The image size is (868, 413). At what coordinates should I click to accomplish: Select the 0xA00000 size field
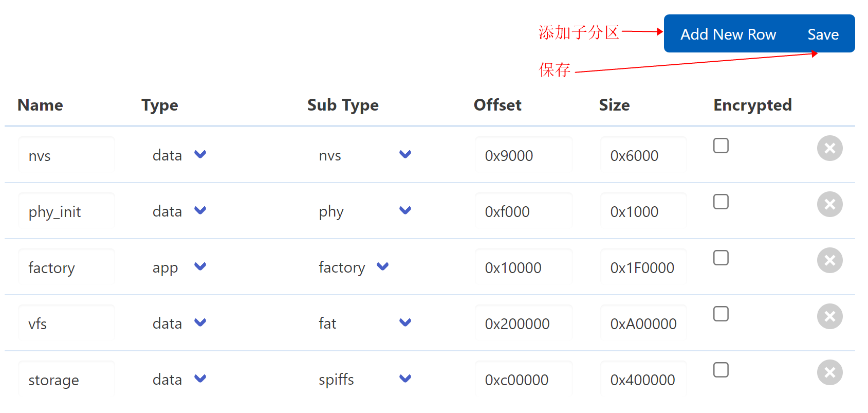click(x=643, y=324)
